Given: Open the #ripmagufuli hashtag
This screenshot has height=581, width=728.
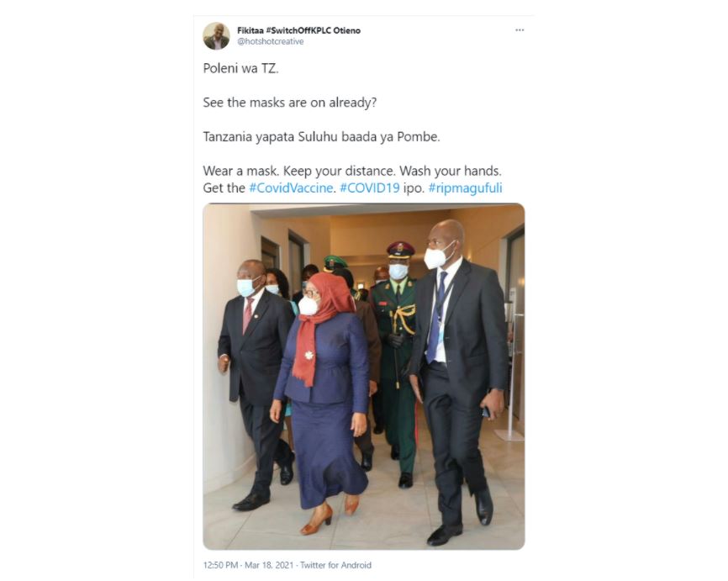Looking at the screenshot, I should point(465,188).
